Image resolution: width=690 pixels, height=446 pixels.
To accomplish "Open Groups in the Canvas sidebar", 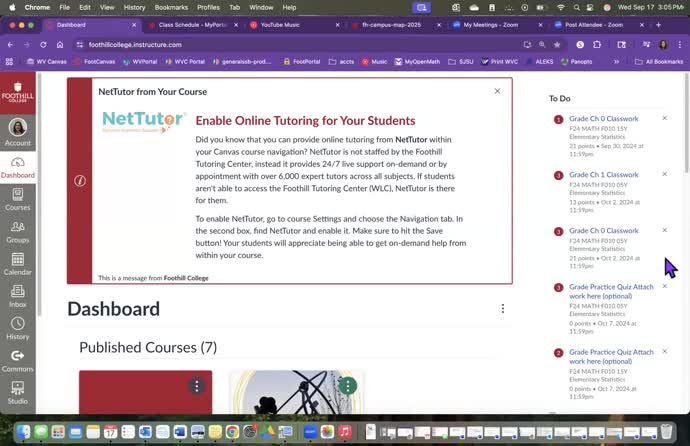I will click(x=18, y=233).
